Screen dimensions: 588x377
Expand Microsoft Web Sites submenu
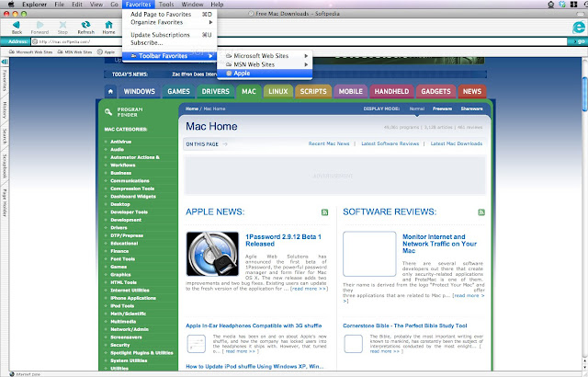click(306, 56)
